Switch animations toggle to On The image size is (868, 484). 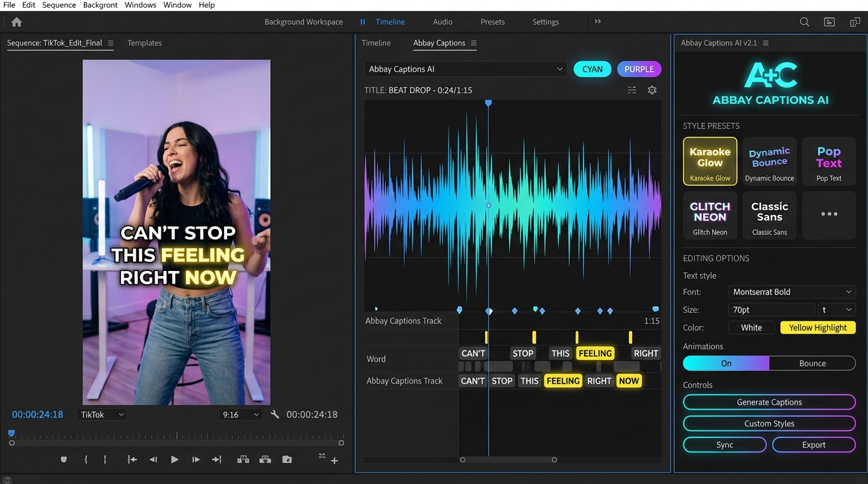726,363
